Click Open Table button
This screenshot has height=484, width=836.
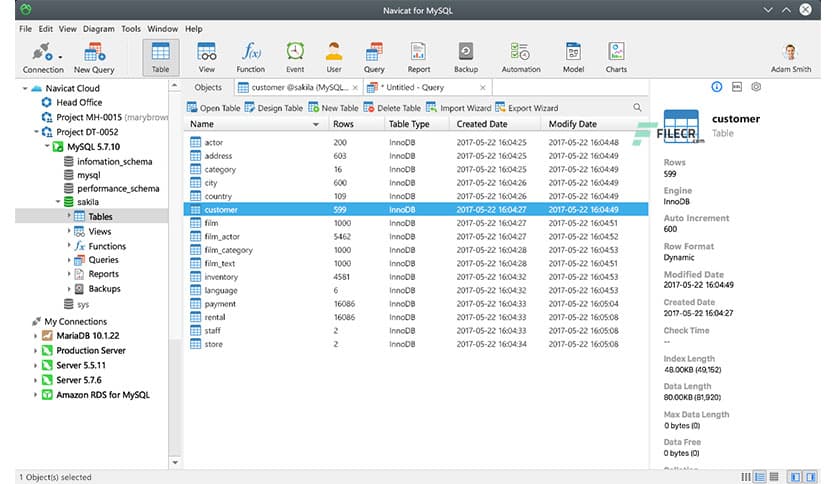(213, 108)
